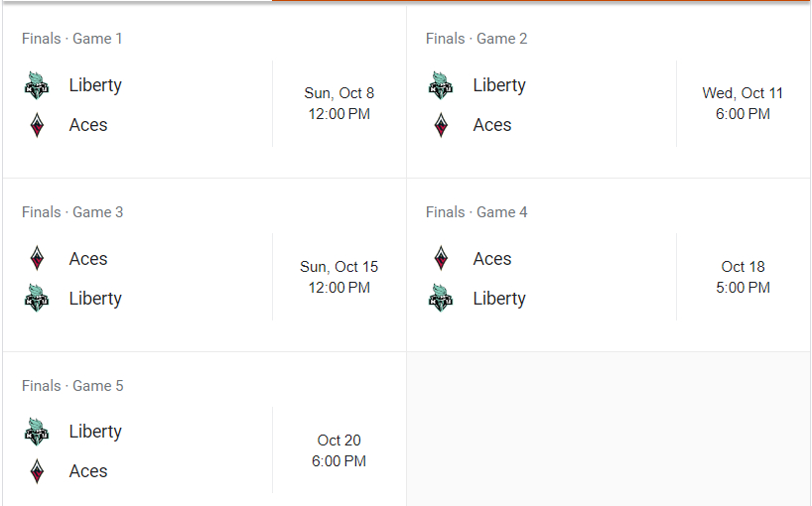Click the Liberty logo in Game 3
This screenshot has width=812, height=506.
pos(37,299)
